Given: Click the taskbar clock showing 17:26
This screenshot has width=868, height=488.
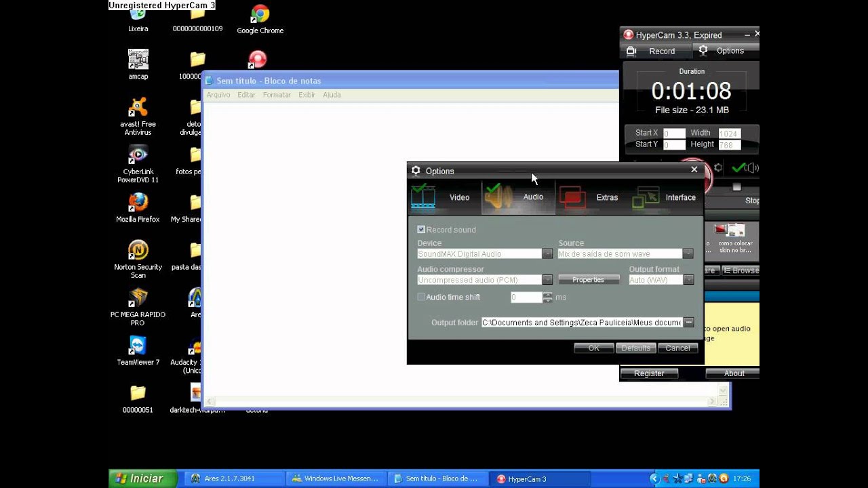Looking at the screenshot, I should pyautogui.click(x=742, y=479).
